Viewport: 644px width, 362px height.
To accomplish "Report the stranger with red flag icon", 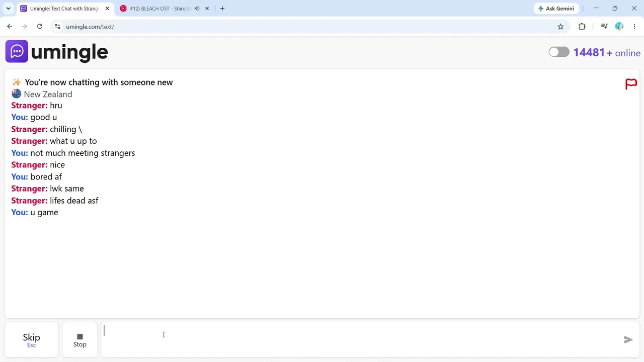I will click(x=631, y=84).
